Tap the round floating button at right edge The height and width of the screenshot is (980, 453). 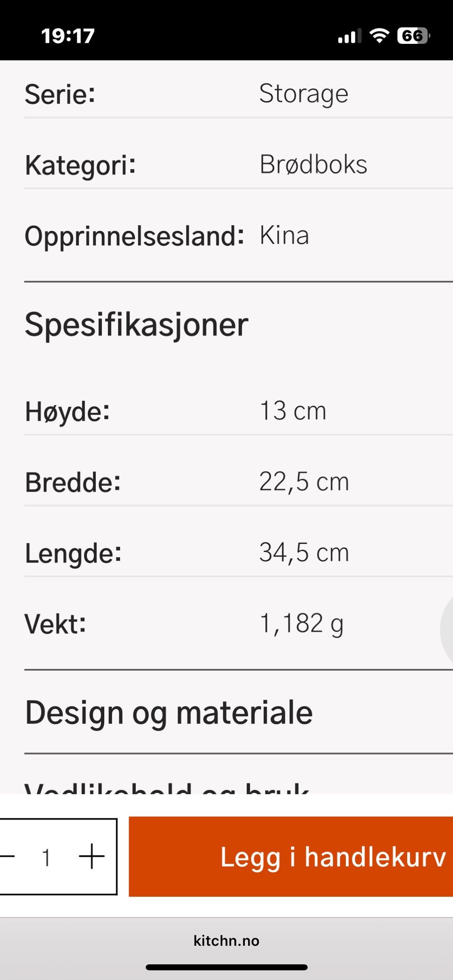pyautogui.click(x=447, y=629)
